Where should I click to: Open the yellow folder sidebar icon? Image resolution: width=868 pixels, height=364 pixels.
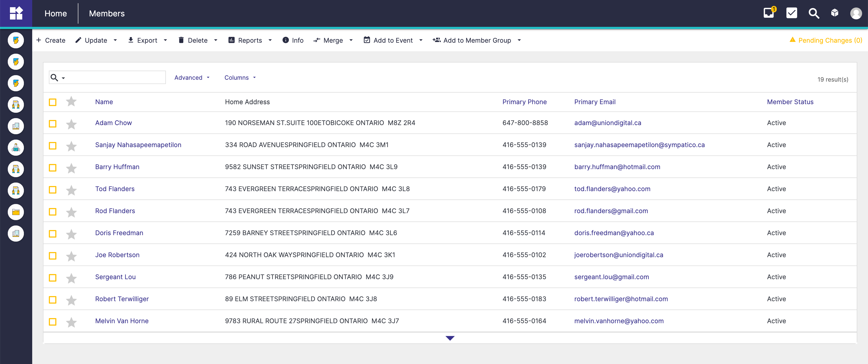click(x=16, y=212)
